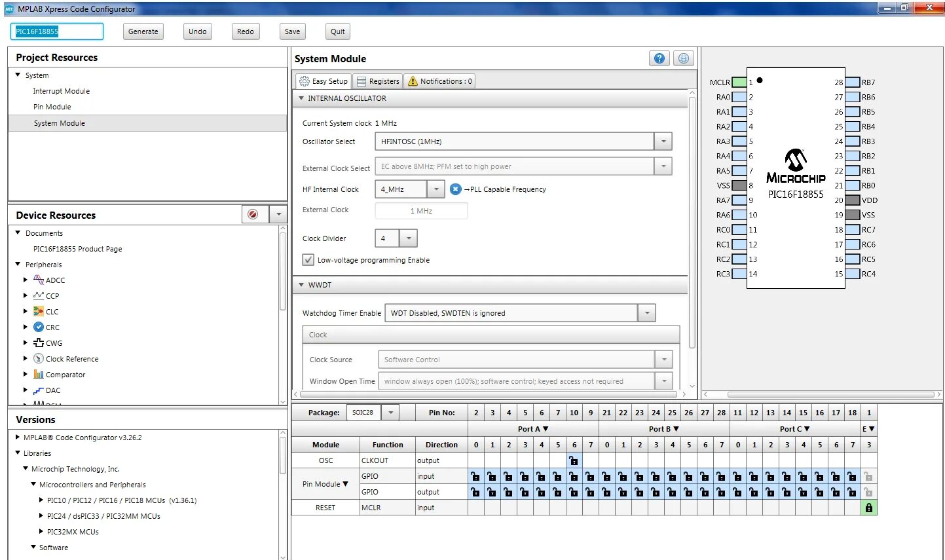The height and width of the screenshot is (560, 945).
Task: Click the green MCLR locked padlock in RESET row
Action: click(x=869, y=508)
